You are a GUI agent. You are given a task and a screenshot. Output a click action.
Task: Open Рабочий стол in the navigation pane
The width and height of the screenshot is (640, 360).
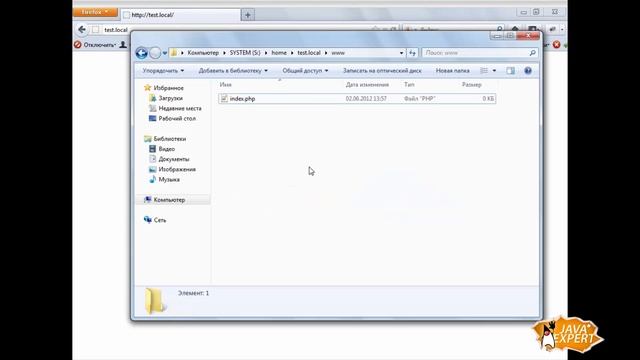(177, 118)
